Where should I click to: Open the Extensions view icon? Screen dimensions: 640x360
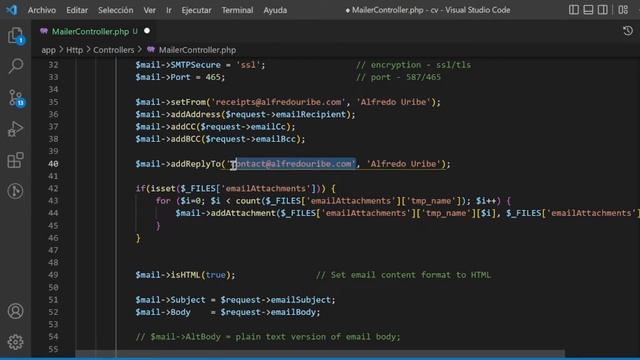click(x=16, y=160)
